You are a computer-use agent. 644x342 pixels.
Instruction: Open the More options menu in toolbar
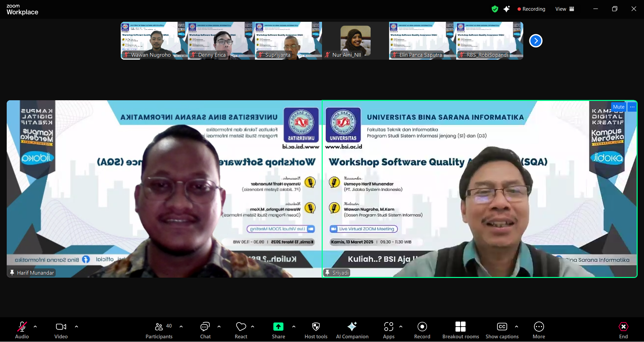coord(539,330)
